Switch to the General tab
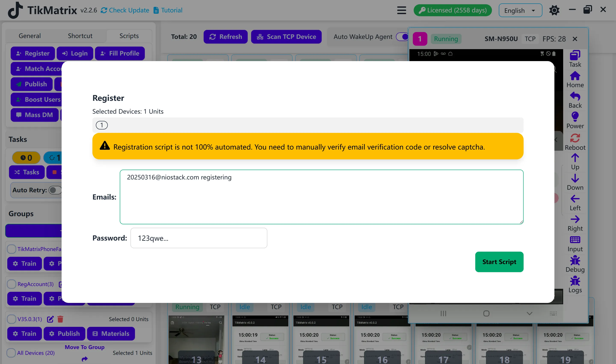 pos(30,36)
